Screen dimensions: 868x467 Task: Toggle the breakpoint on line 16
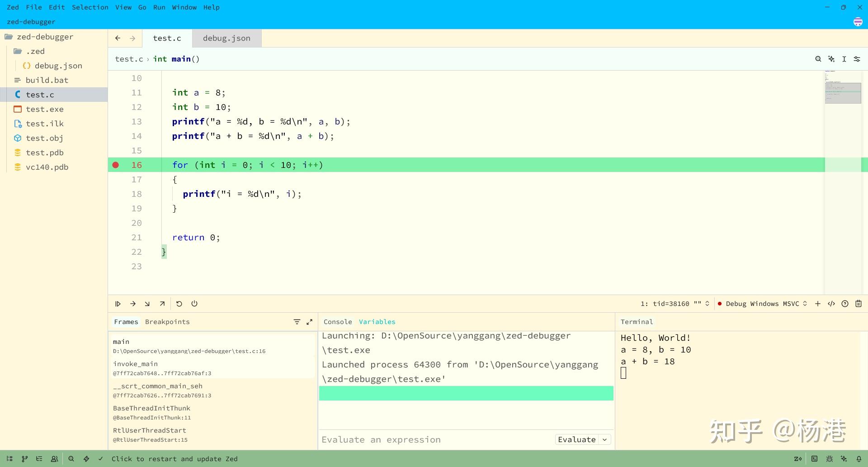pos(115,165)
